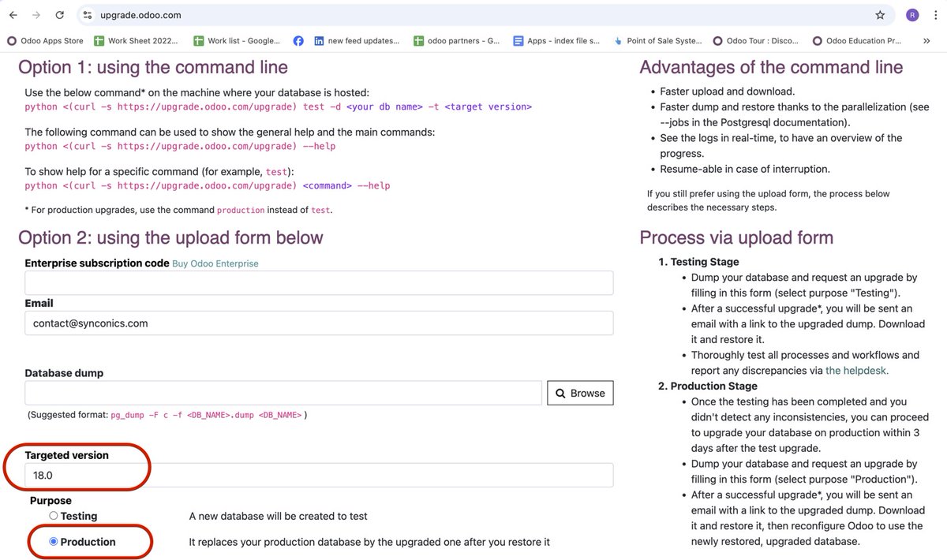Go forward with the browser forward arrow
The height and width of the screenshot is (560, 947).
[x=36, y=15]
